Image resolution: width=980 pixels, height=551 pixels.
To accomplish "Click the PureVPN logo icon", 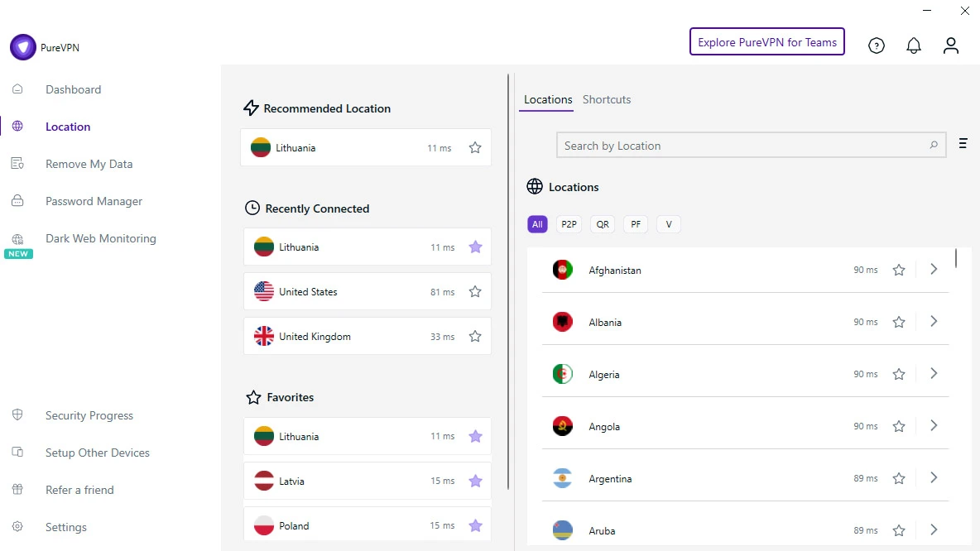I will (23, 47).
